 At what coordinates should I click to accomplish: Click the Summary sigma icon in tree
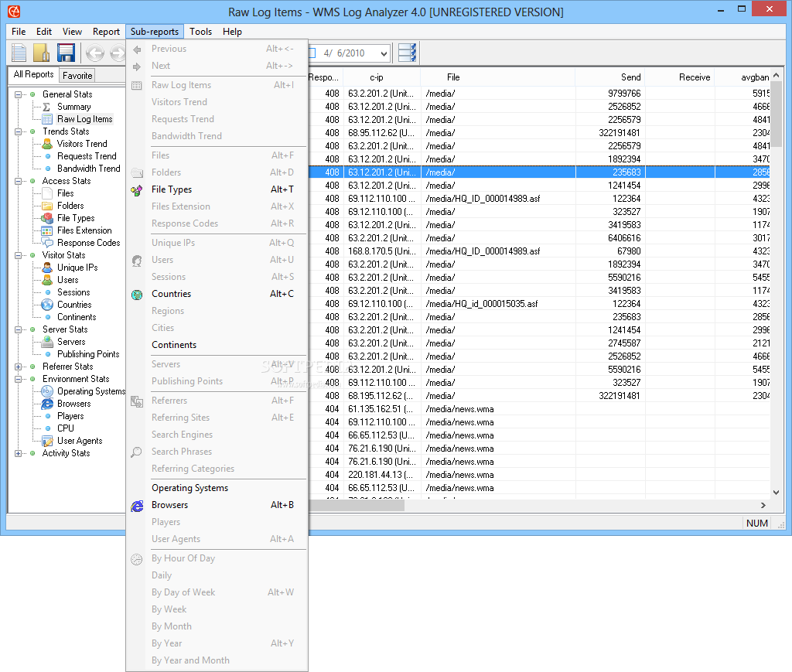click(x=47, y=107)
